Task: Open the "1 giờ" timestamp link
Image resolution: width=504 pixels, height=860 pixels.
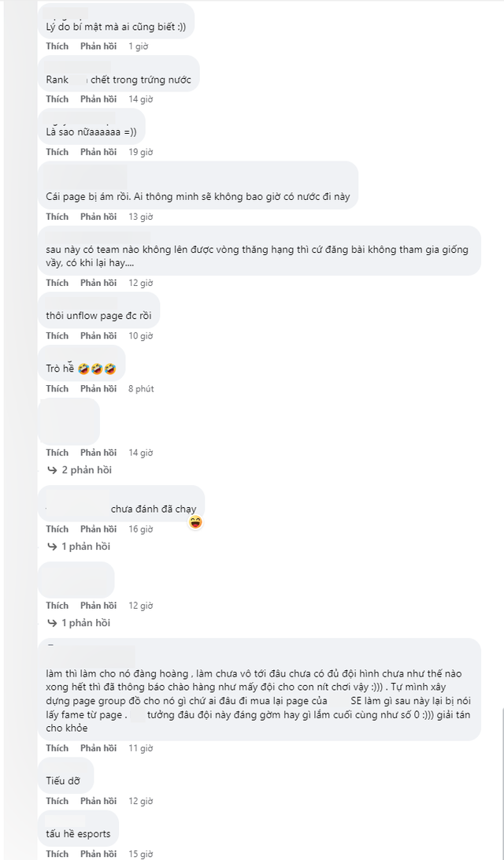Action: pyautogui.click(x=138, y=46)
